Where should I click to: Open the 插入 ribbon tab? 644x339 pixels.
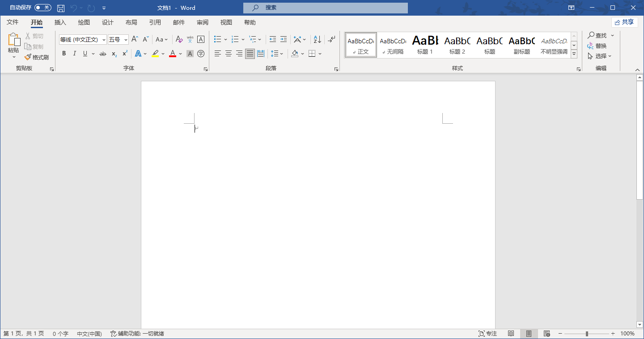coord(60,22)
